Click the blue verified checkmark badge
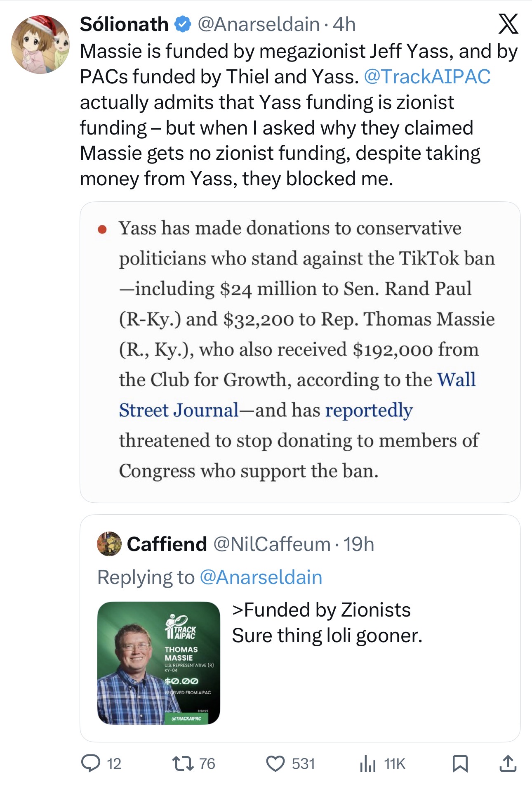The height and width of the screenshot is (787, 532). [183, 24]
